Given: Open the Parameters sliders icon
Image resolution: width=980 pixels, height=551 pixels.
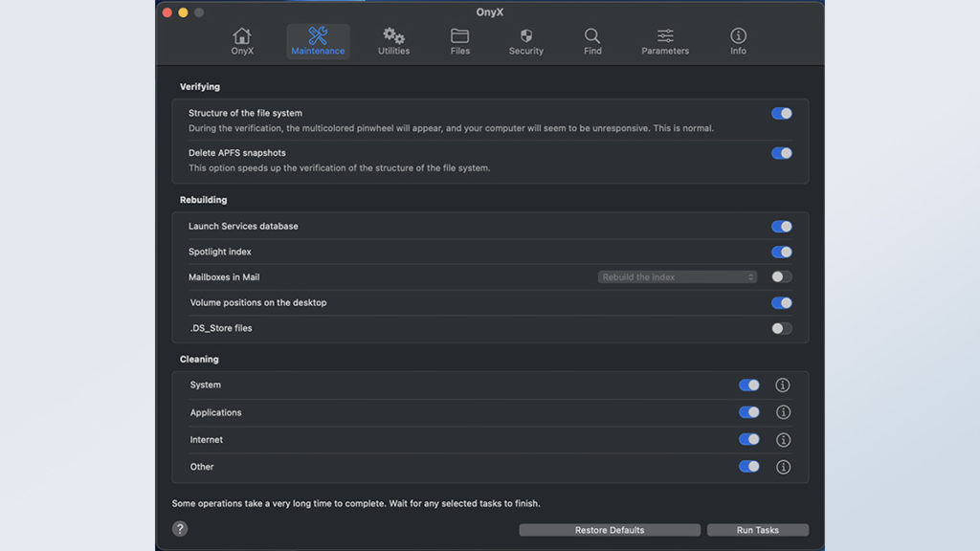Looking at the screenshot, I should (665, 36).
